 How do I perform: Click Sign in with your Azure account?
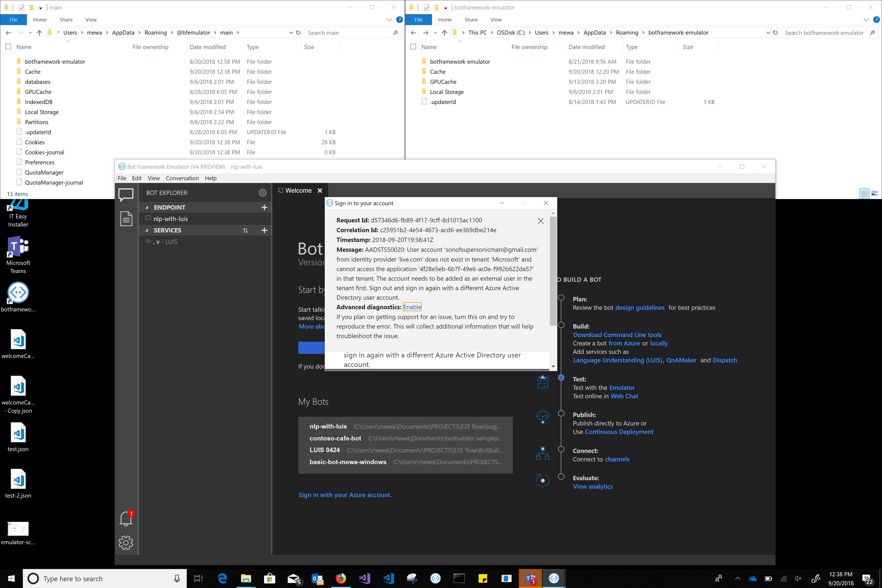345,495
